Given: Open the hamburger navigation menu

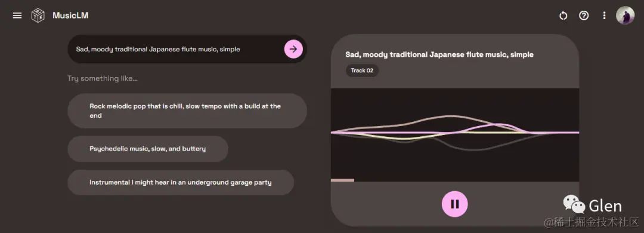Looking at the screenshot, I should point(17,16).
